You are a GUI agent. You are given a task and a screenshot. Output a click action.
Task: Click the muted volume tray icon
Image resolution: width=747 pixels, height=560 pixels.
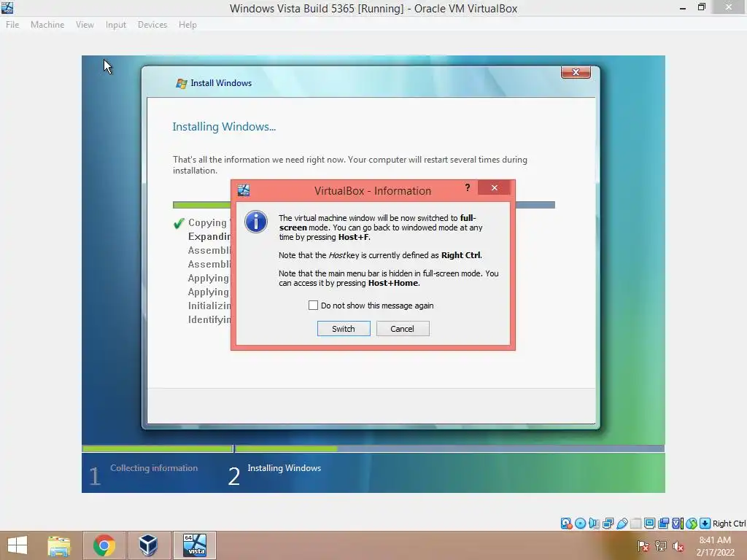coord(678,546)
